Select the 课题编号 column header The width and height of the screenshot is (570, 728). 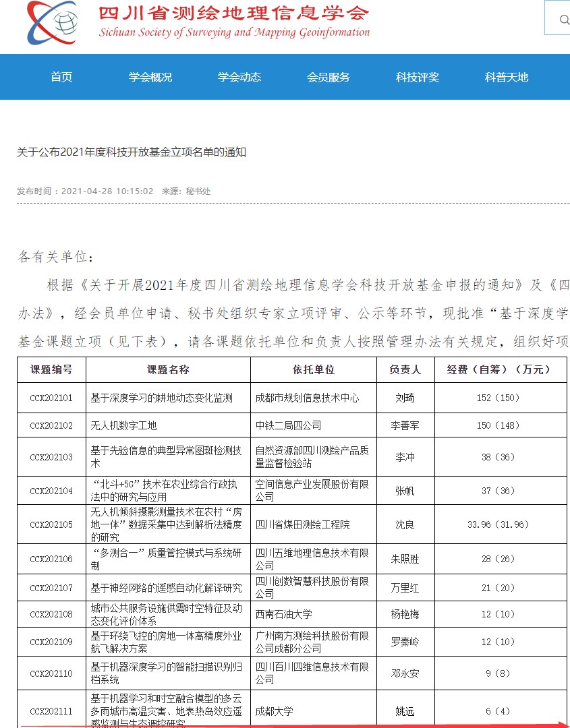(51, 369)
